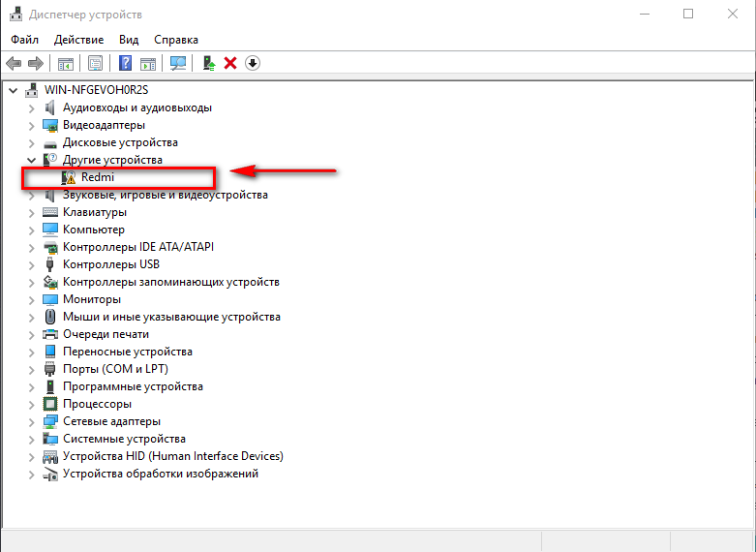Select the Компьютер label

(x=94, y=230)
